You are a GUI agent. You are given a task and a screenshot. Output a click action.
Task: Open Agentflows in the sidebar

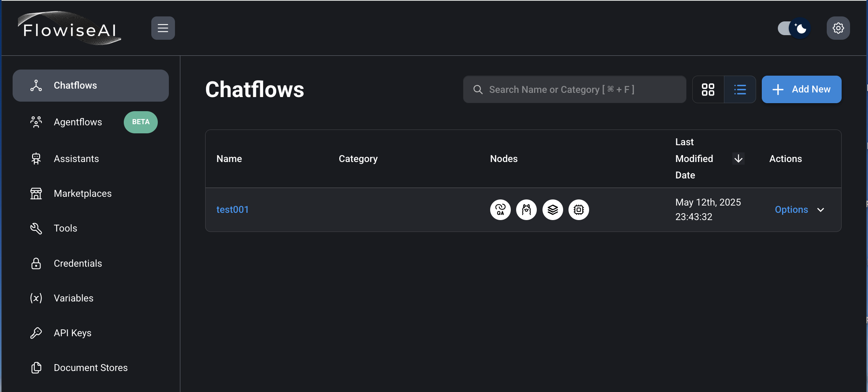[78, 122]
